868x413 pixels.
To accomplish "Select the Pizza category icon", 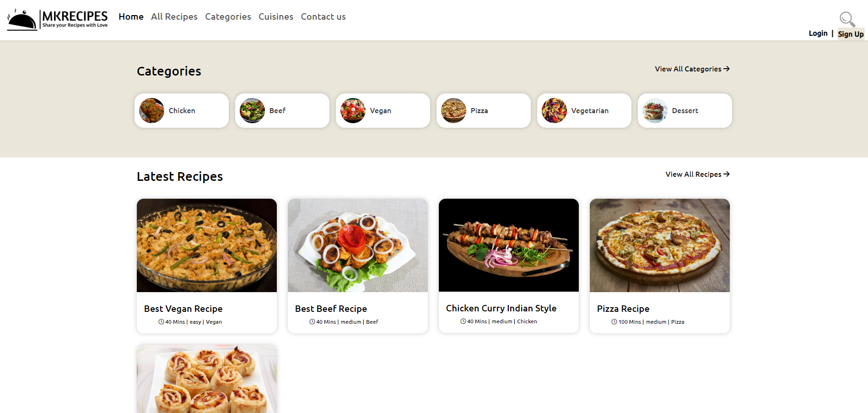I will tap(453, 110).
